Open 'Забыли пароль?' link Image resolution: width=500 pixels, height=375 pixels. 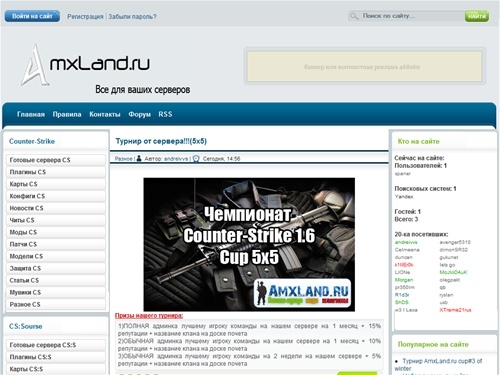[132, 16]
